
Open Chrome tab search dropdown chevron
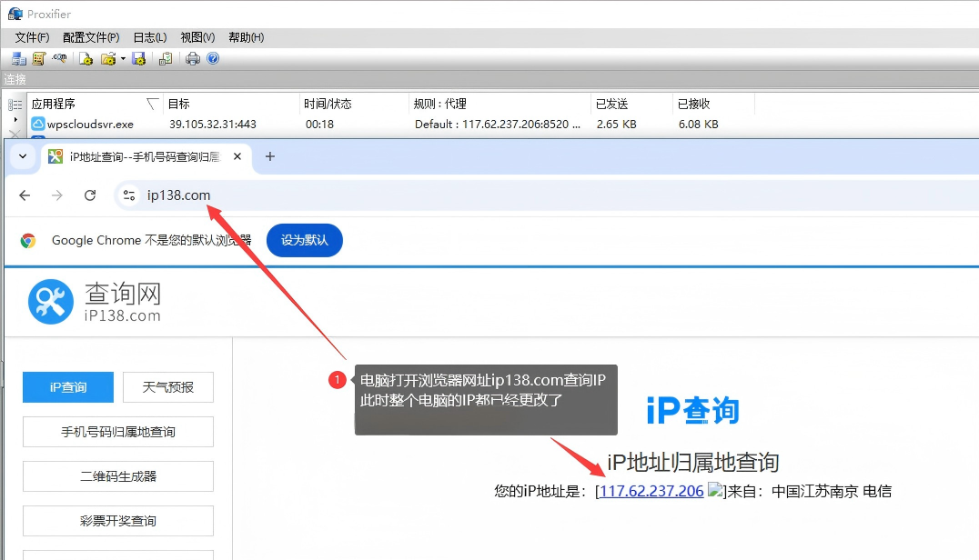[x=23, y=156]
